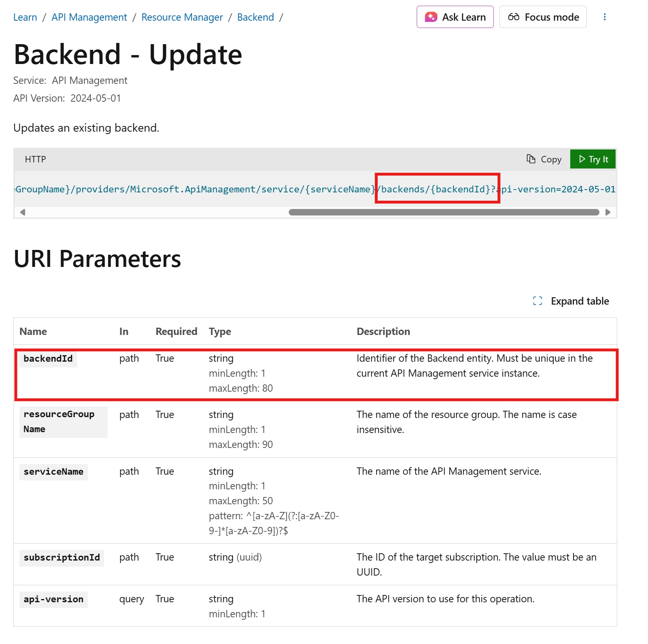Viewport: 648px width, 644px height.
Task: Open the Learn breadcrumb link
Action: click(x=25, y=17)
